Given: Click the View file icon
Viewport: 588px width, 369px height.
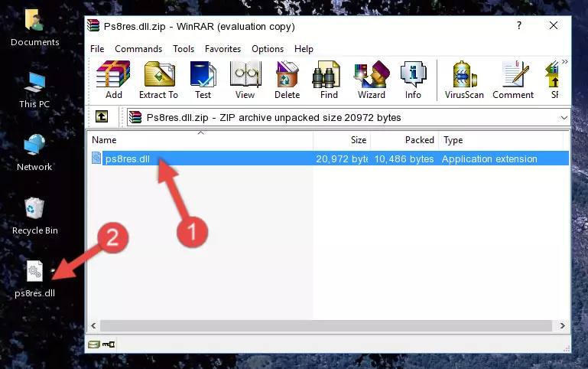Looking at the screenshot, I should 245,80.
